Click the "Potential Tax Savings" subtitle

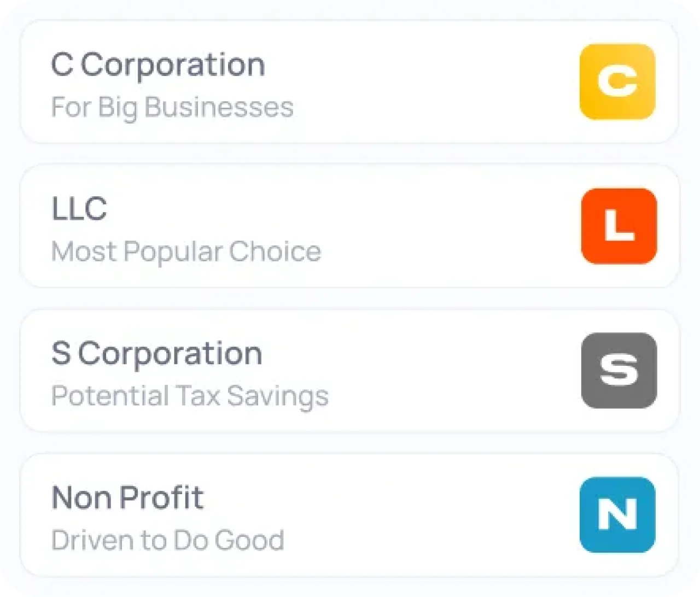coord(190,396)
